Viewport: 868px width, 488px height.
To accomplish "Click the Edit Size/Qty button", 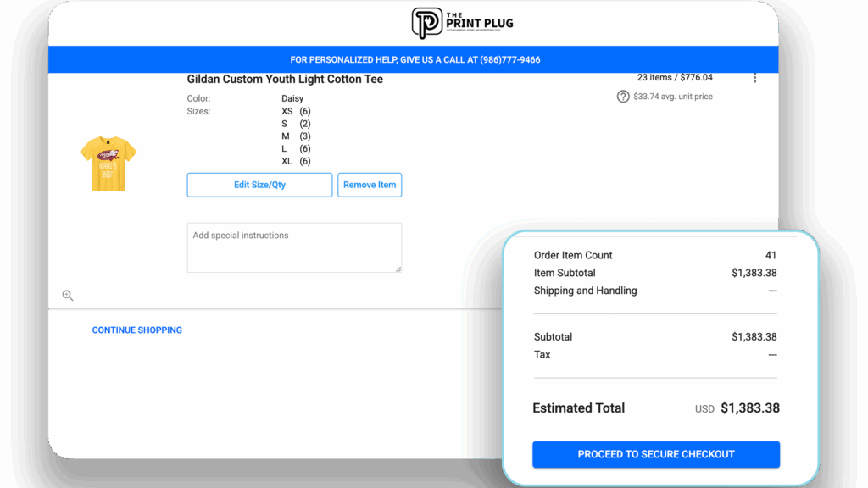I will 259,185.
